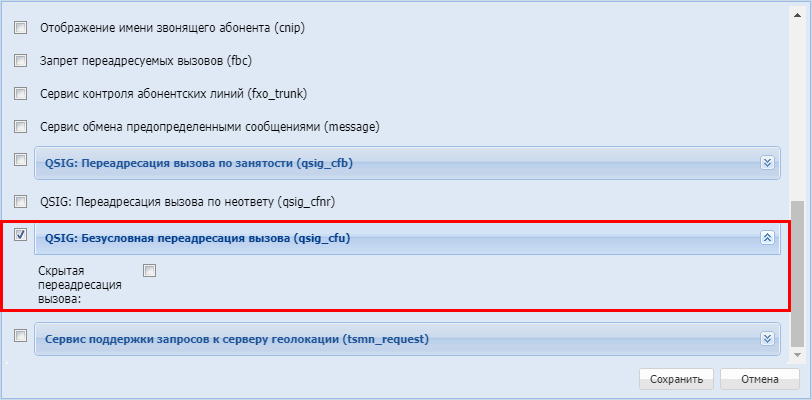Tick the fbc forwarded calls ban checkbox

click(x=21, y=60)
